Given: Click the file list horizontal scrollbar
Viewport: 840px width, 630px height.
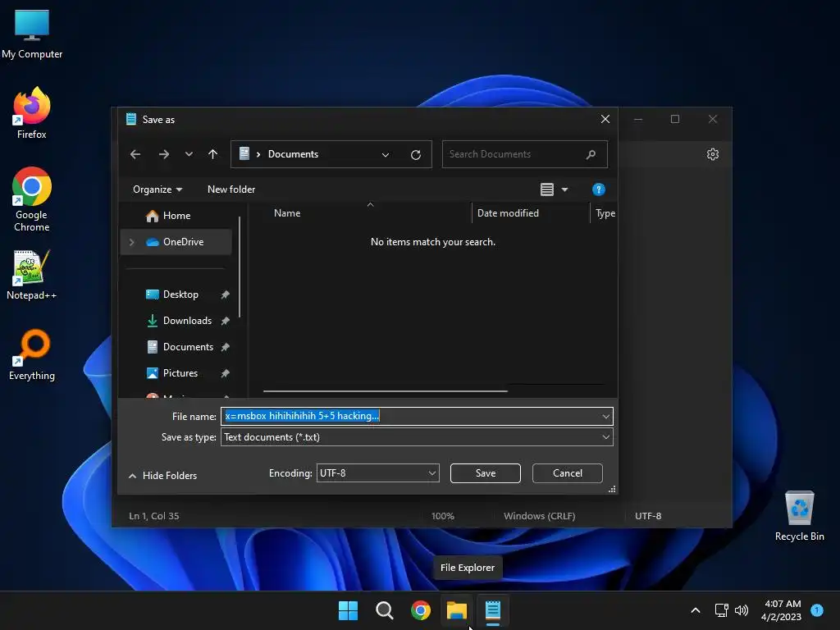Looking at the screenshot, I should point(386,391).
